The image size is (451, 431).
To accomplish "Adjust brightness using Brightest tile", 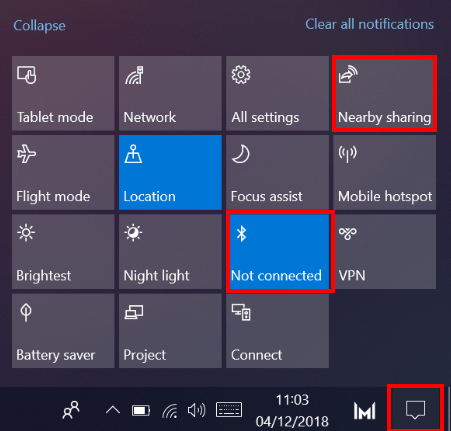I will coord(63,252).
